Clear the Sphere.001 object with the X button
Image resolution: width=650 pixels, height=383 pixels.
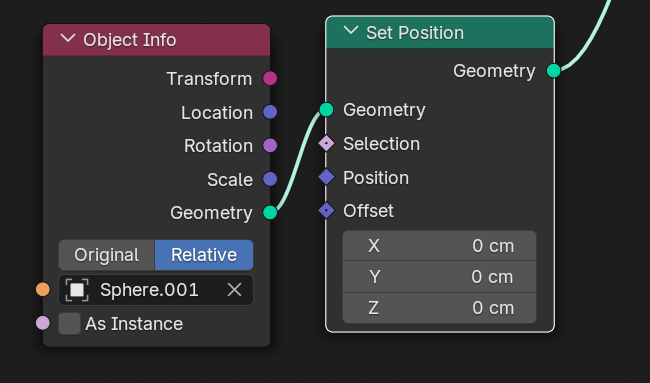pyautogui.click(x=234, y=290)
